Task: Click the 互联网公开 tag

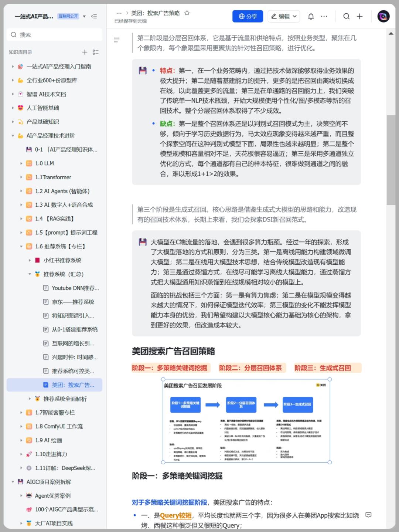Action: (68, 16)
